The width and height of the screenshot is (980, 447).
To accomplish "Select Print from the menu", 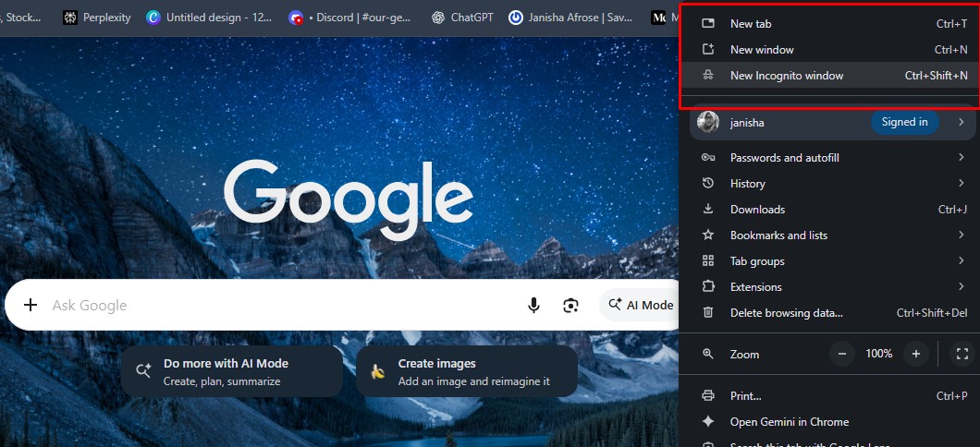I will [x=828, y=396].
